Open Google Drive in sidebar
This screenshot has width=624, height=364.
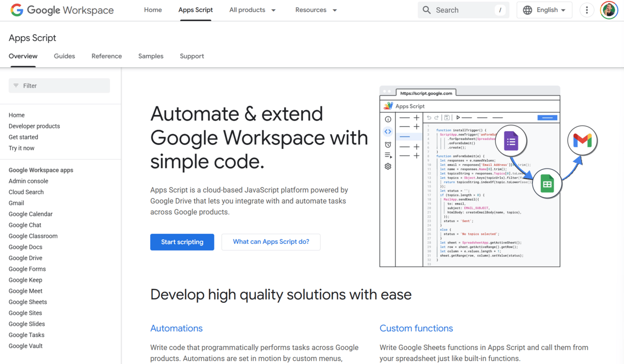[x=26, y=258]
